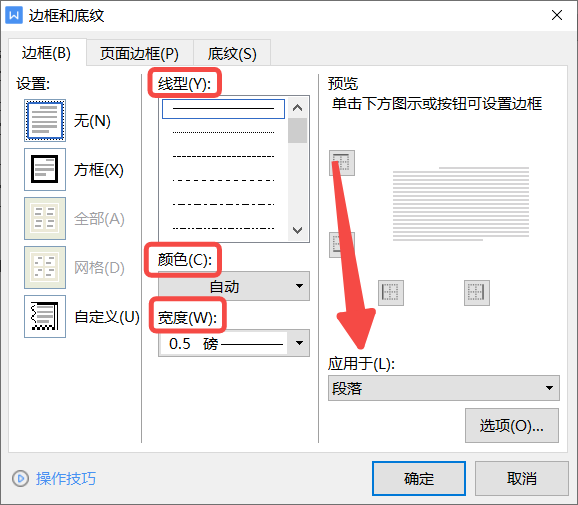Image resolution: width=578 pixels, height=505 pixels.
Task: Toggle the right border button below preview
Action: coord(477,293)
